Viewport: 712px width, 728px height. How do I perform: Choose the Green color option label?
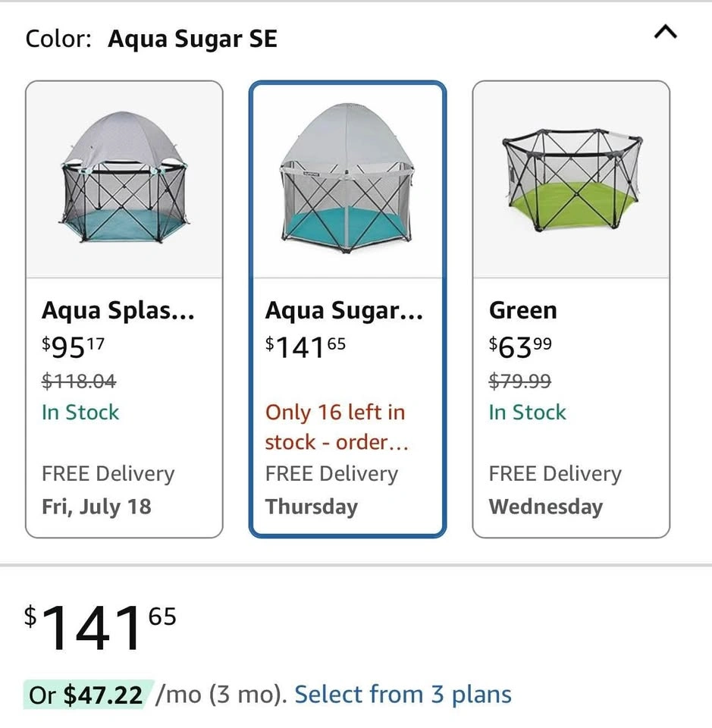[x=522, y=310]
